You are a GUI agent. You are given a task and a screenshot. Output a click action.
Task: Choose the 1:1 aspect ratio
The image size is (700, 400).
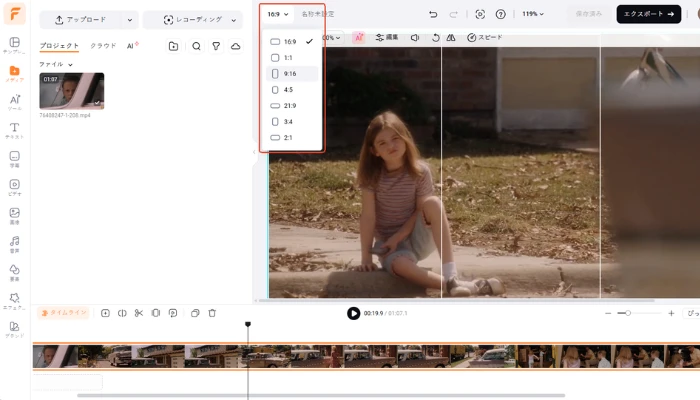click(291, 57)
